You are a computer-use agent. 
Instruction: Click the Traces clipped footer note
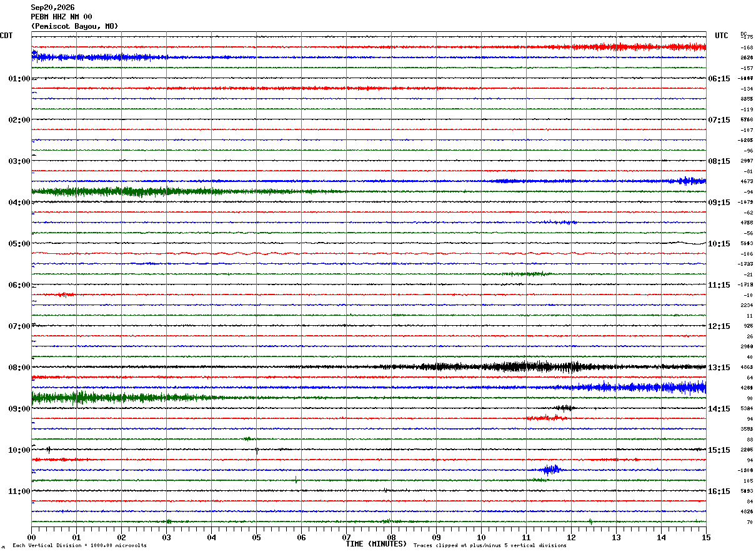click(x=490, y=545)
